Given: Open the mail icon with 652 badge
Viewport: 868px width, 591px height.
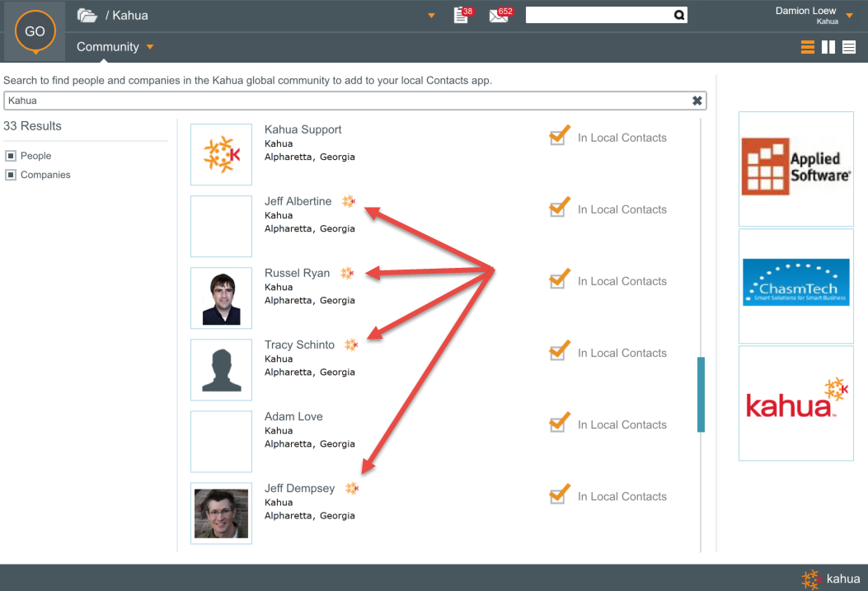Looking at the screenshot, I should click(499, 15).
